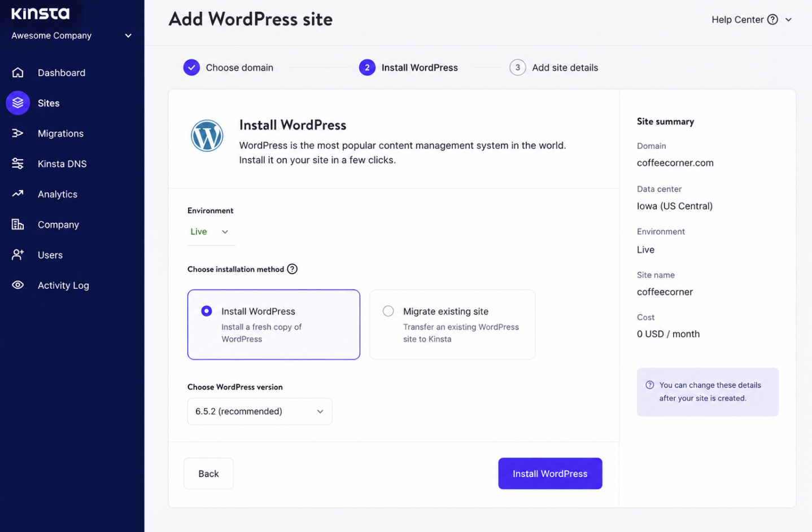Select Migrate existing site radio button
The width and height of the screenshot is (812, 532).
pyautogui.click(x=388, y=311)
